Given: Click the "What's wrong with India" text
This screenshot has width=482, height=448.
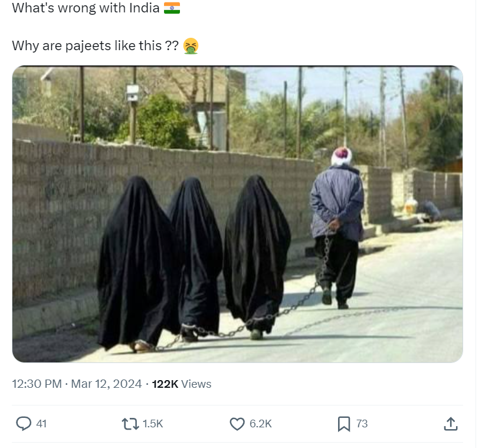Looking at the screenshot, I should (86, 8).
